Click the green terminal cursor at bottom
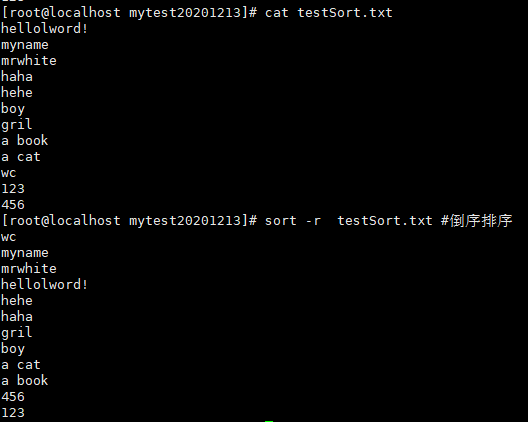Viewport: 528px width, 422px height. 269,421
